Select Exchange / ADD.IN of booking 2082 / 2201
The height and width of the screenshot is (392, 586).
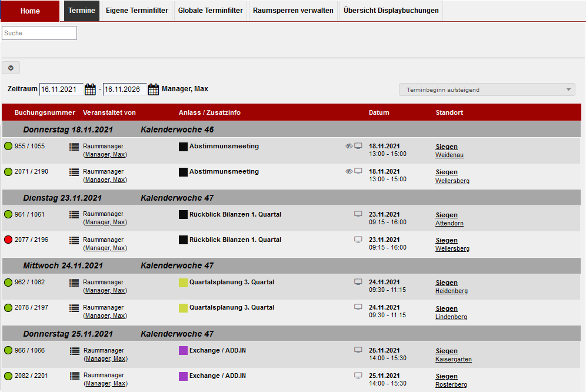coord(218,376)
